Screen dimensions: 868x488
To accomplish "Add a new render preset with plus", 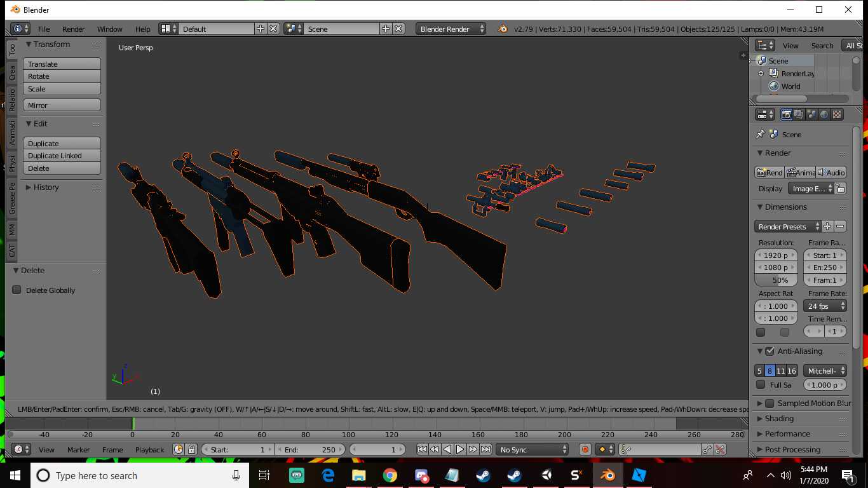I will click(827, 226).
